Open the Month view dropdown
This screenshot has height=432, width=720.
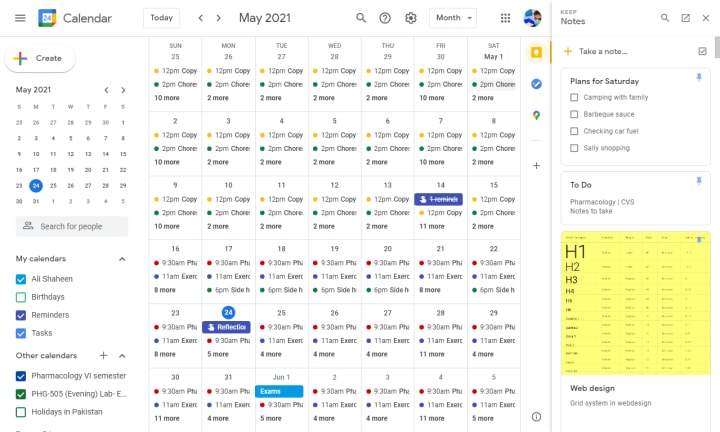tap(453, 18)
